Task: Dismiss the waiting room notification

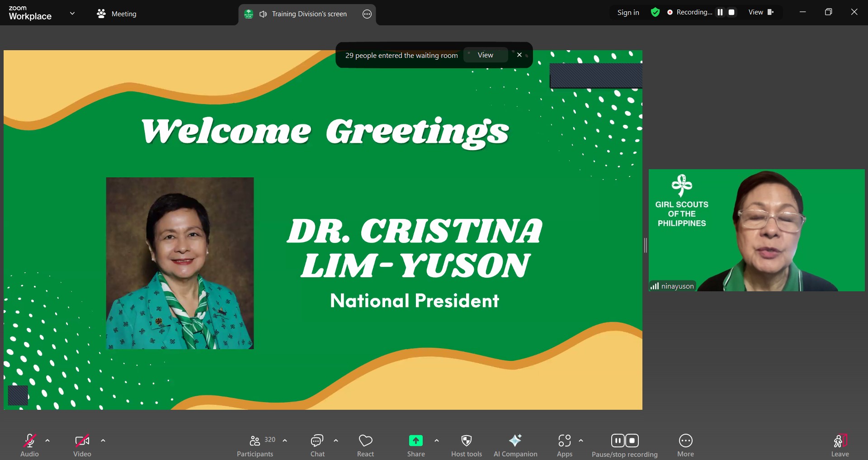Action: coord(519,55)
